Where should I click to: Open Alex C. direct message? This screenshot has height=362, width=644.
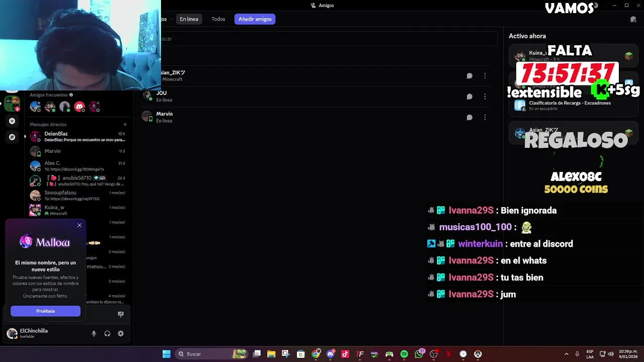point(78,166)
